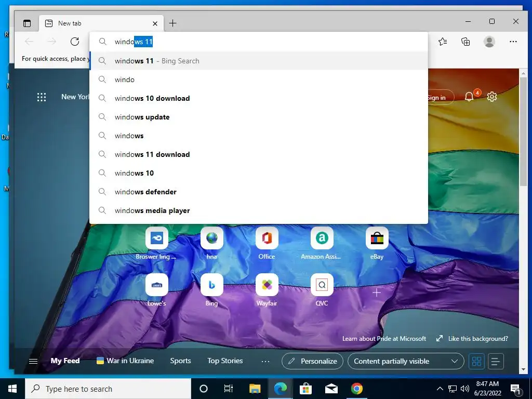The width and height of the screenshot is (532, 399).
Task: Choose the windows defender suggestion
Action: click(x=259, y=192)
